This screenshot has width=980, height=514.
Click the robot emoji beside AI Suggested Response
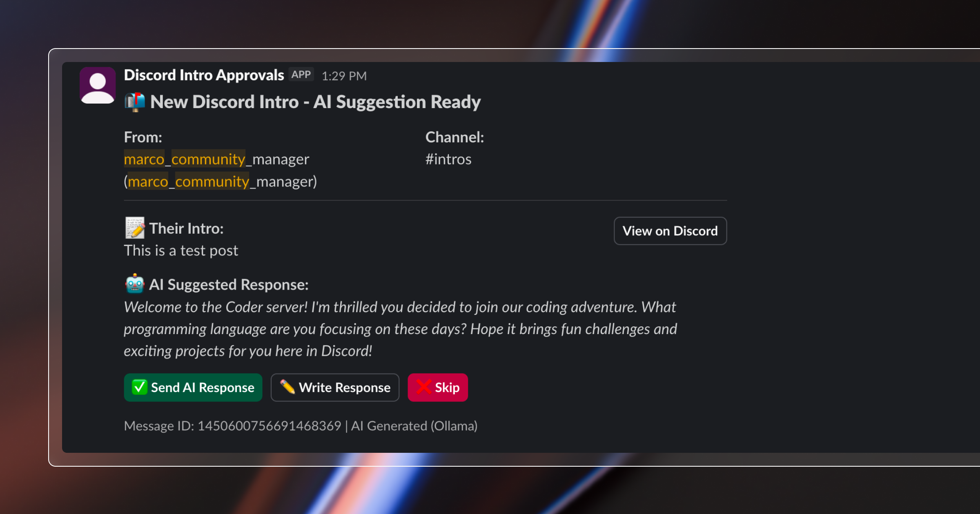coord(135,284)
